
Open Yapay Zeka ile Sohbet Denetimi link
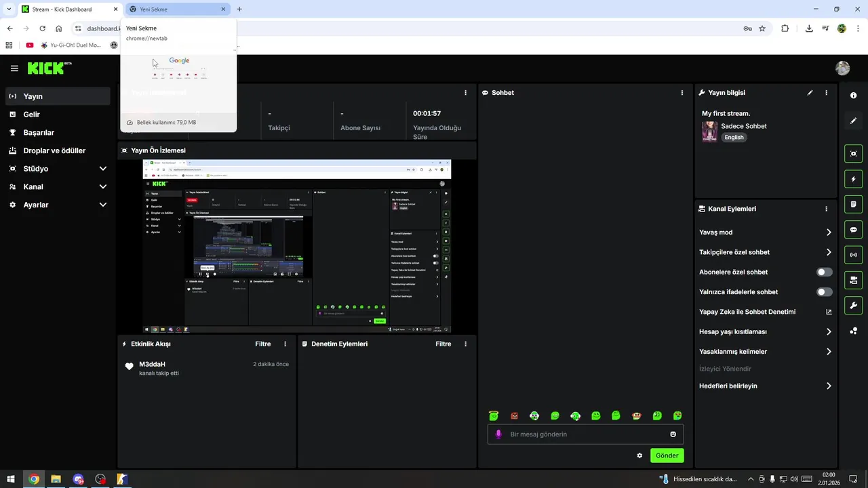click(x=766, y=312)
